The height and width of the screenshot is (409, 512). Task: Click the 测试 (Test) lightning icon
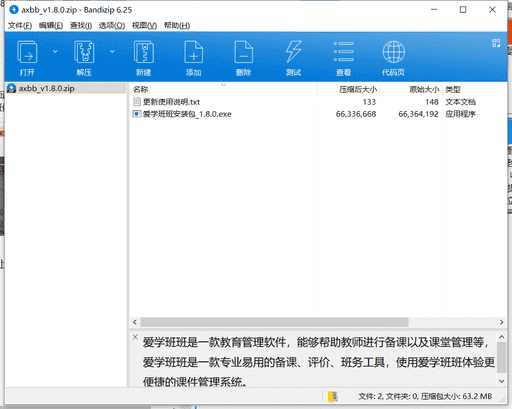(293, 52)
